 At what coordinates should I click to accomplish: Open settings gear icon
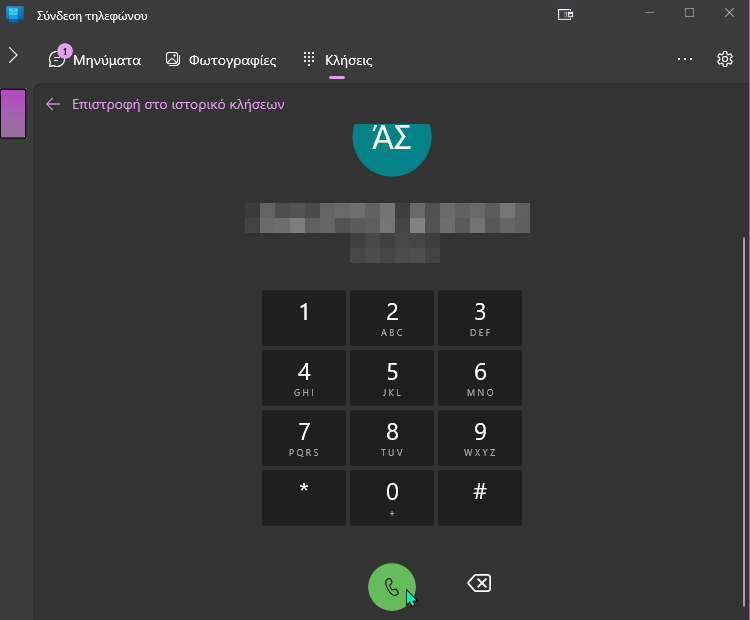click(725, 59)
